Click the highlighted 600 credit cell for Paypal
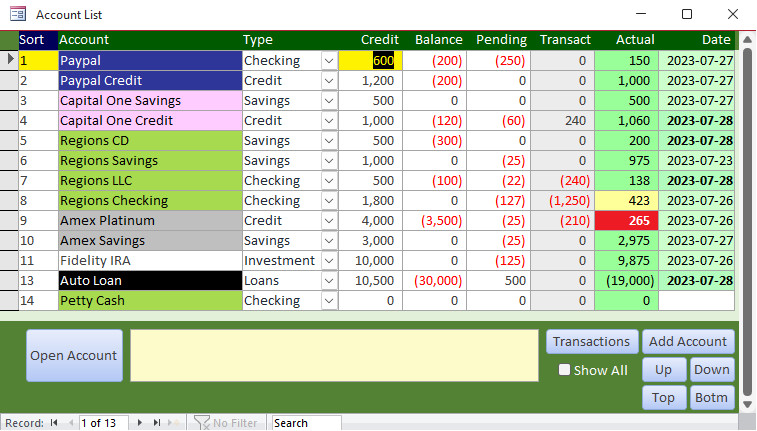This screenshot has width=757, height=431. [370, 61]
